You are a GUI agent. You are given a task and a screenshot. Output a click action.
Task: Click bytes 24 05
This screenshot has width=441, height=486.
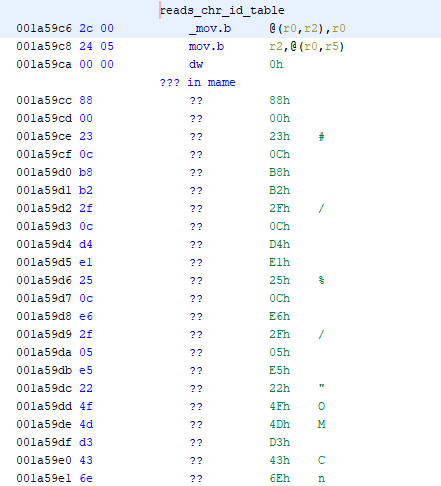tap(96, 47)
